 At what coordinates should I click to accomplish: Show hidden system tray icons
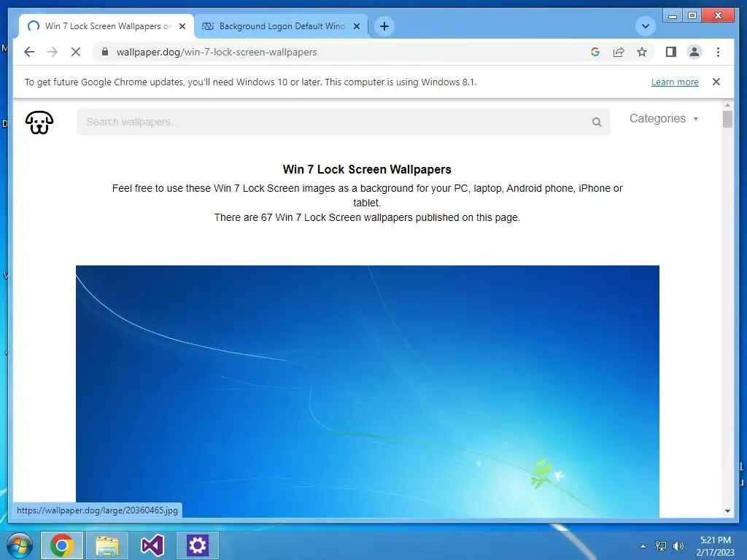(643, 546)
